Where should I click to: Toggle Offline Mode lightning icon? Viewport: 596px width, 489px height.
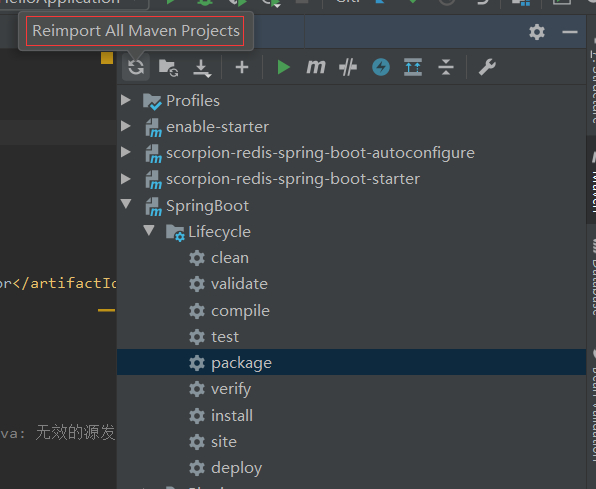380,67
